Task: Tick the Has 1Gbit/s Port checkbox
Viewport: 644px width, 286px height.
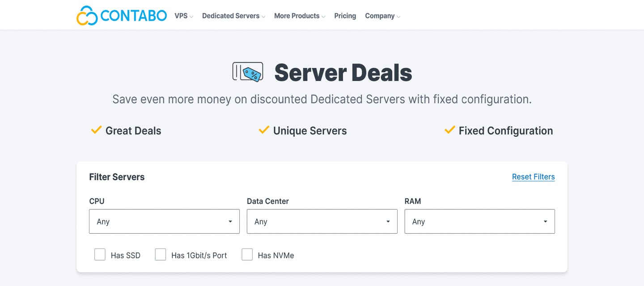Action: (x=161, y=255)
